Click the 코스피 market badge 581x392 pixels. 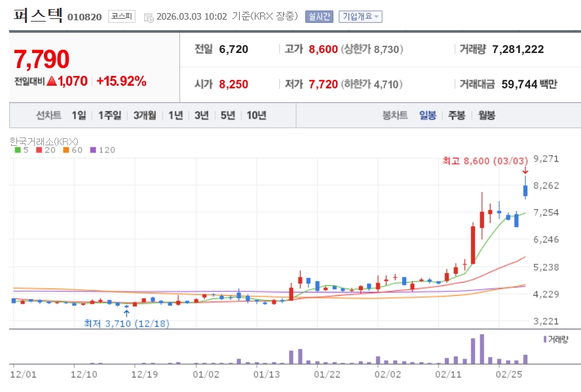click(122, 16)
